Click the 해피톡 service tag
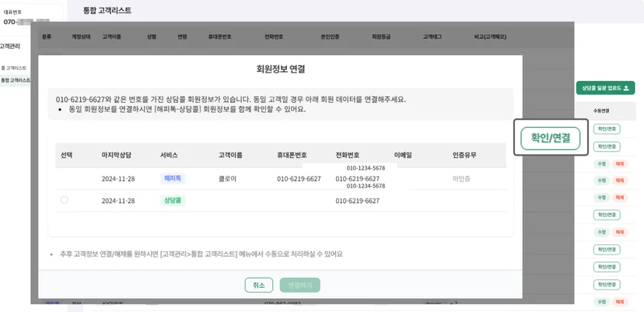Screen dimensions: 644x312 [173, 178]
